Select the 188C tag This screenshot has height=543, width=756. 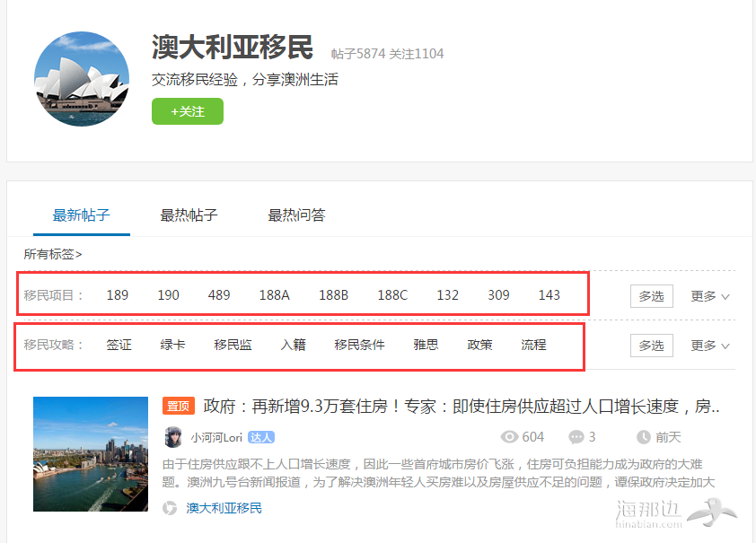[392, 295]
